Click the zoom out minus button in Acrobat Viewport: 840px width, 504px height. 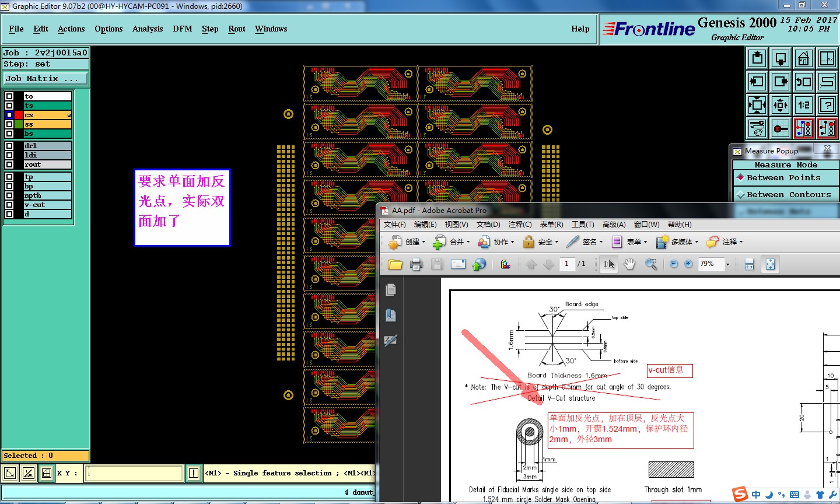pyautogui.click(x=674, y=264)
